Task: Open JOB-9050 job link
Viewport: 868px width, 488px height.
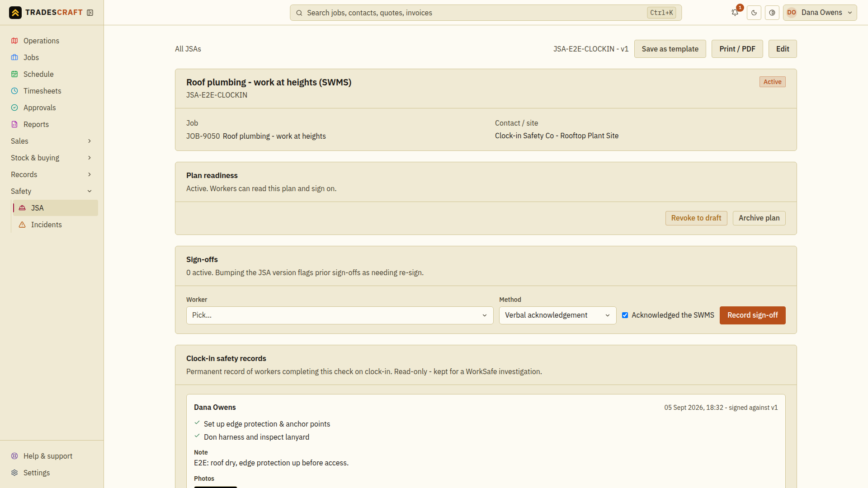Action: click(x=203, y=136)
